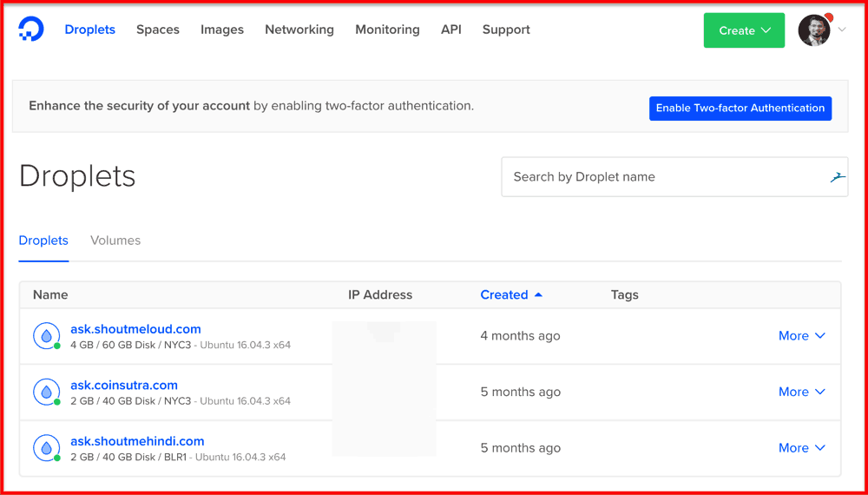Viewport: 868px width, 495px height.
Task: Expand More menu for ask.shoutmehindi.com
Action: [801, 448]
